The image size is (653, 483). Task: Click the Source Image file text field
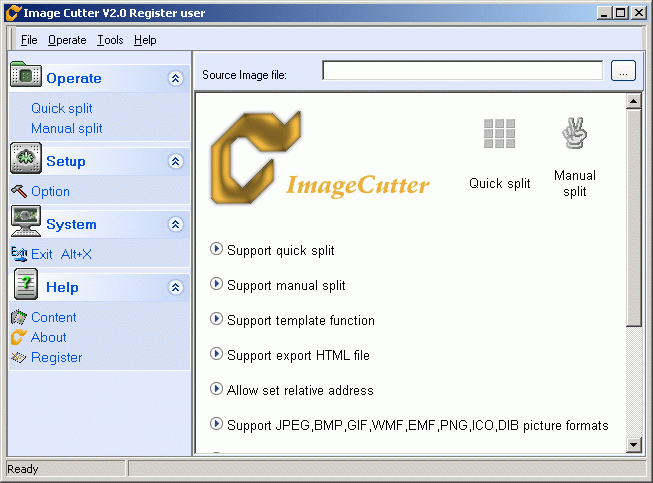pos(462,70)
